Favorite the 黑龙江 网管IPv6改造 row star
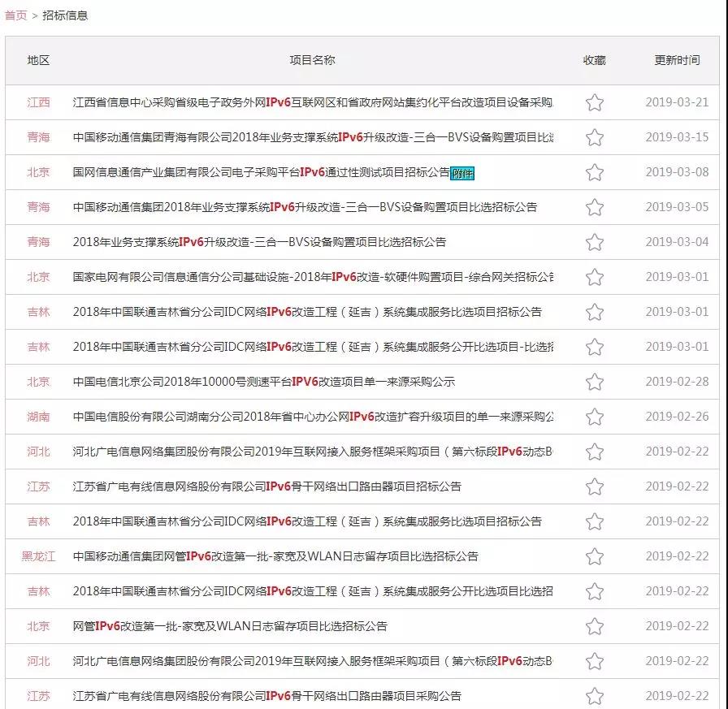The height and width of the screenshot is (709, 728). pos(594,556)
